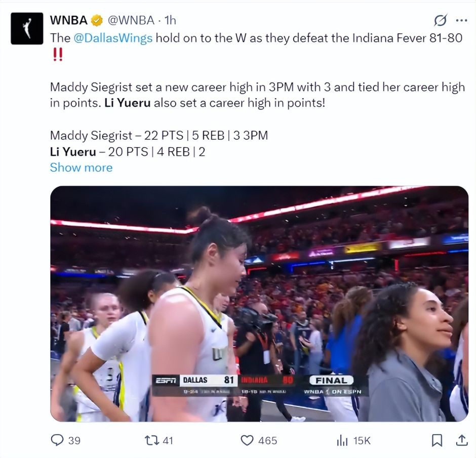Open the Grok explain-post icon
The image size is (476, 458).
pyautogui.click(x=440, y=20)
